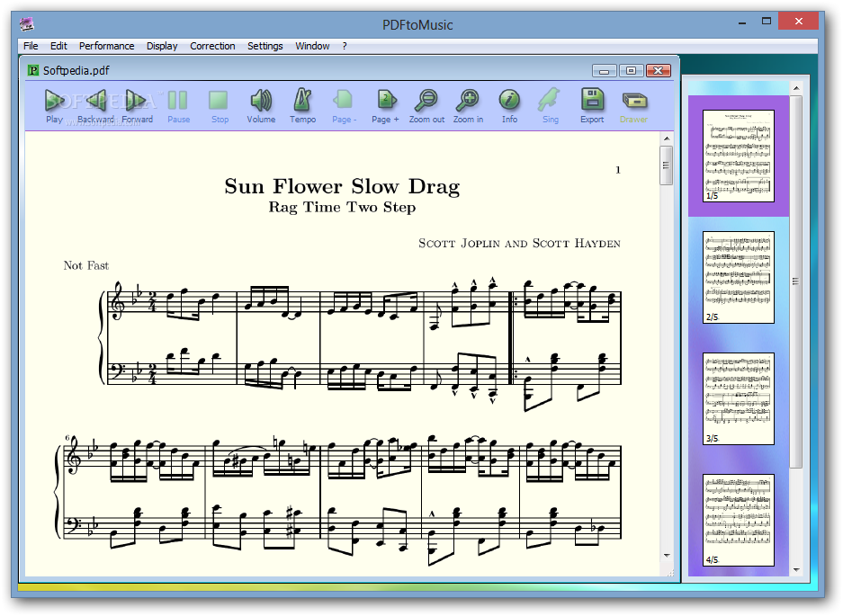This screenshot has height=616, width=843.
Task: Go to previous page with Page -
Action: (344, 101)
